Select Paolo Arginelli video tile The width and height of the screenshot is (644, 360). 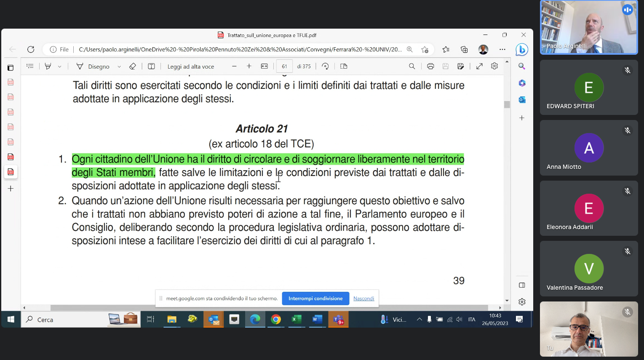pos(589,27)
